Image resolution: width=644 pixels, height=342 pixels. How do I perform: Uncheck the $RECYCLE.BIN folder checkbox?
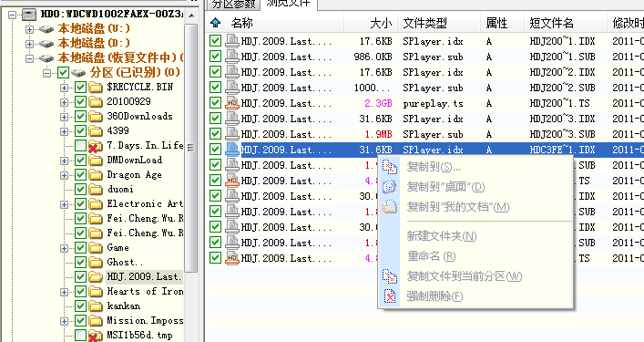80,88
